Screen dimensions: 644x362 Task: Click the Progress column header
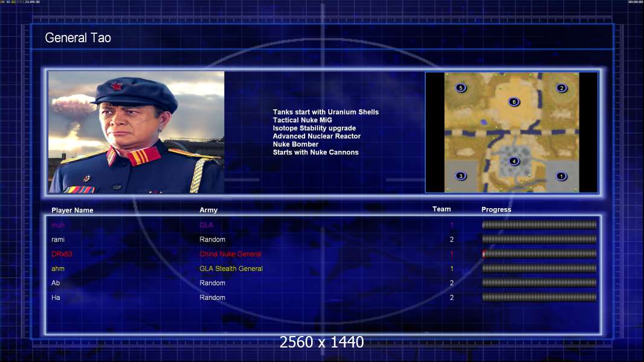pyautogui.click(x=496, y=209)
